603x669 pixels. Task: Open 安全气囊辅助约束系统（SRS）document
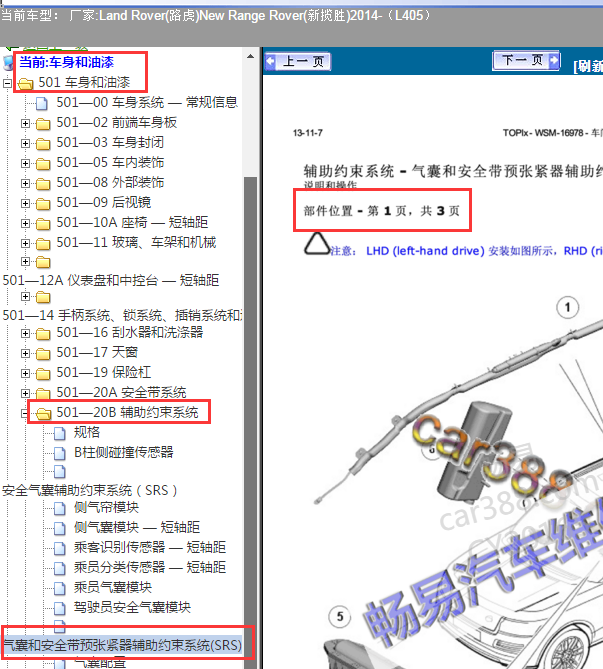pyautogui.click(x=89, y=490)
